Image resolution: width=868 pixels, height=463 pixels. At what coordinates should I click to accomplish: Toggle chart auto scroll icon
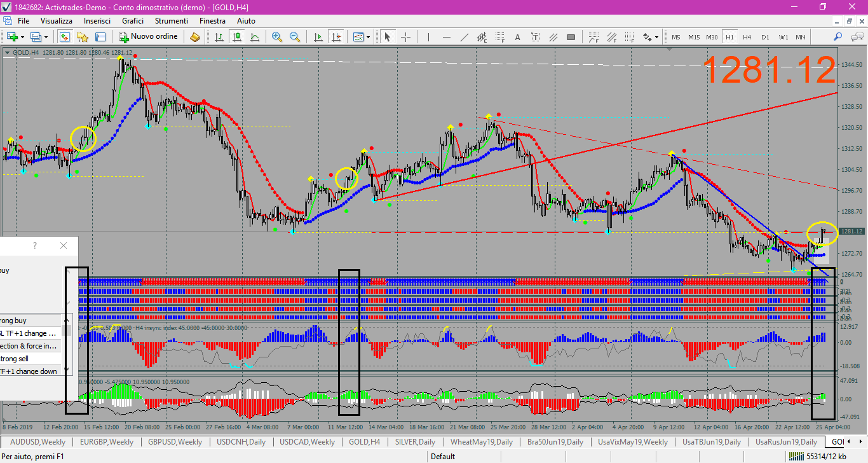click(x=318, y=37)
